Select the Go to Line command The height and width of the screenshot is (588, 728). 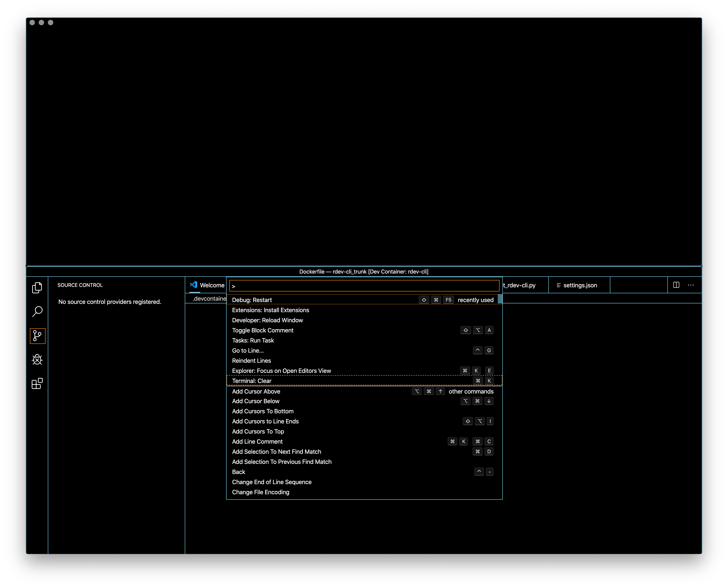(x=247, y=351)
